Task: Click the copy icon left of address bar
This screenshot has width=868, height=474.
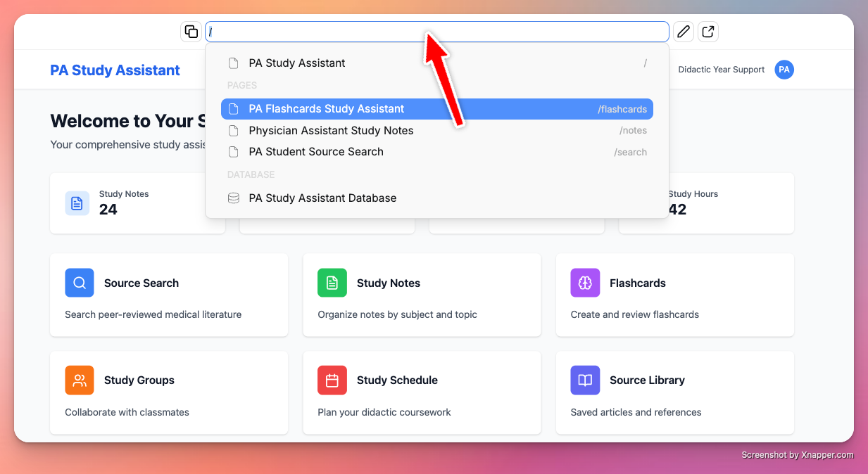Action: tap(191, 32)
